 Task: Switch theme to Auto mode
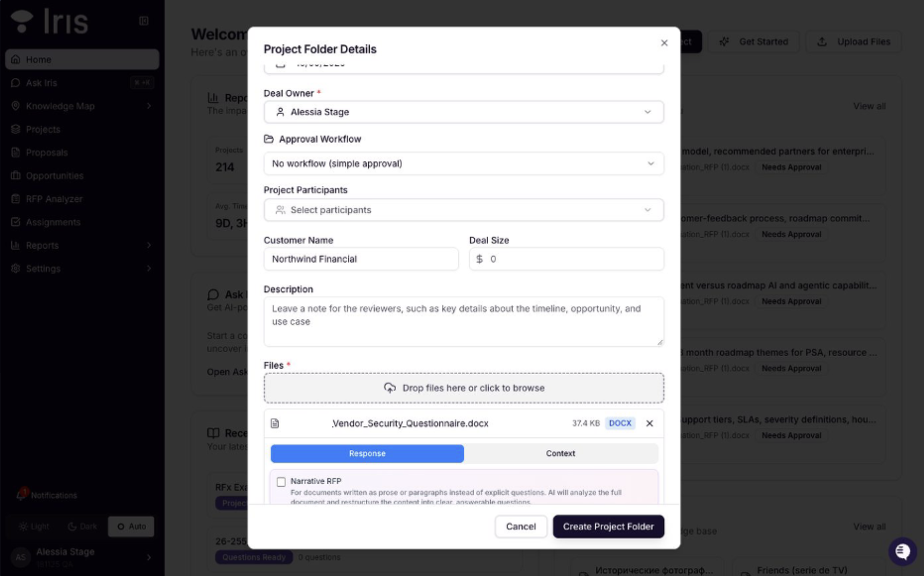coord(131,526)
